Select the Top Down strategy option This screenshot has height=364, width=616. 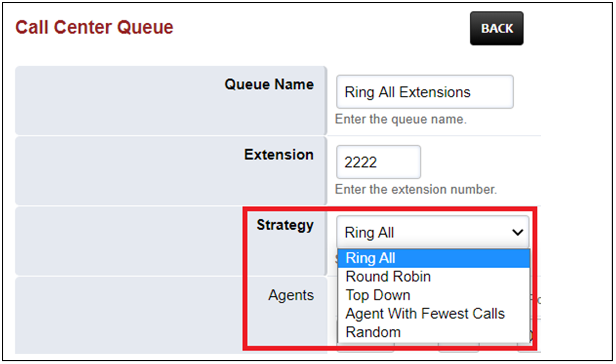coord(378,295)
